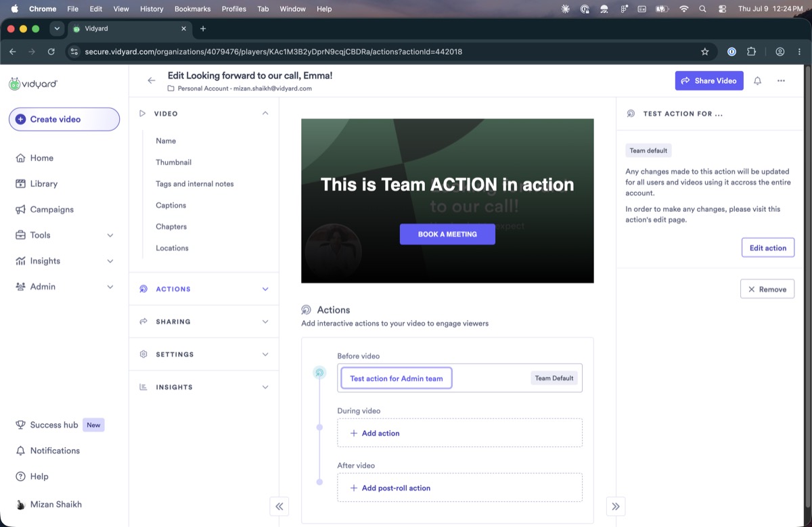Viewport: 812px width, 527px height.
Task: Click the Before video action icon
Action: 320,372
